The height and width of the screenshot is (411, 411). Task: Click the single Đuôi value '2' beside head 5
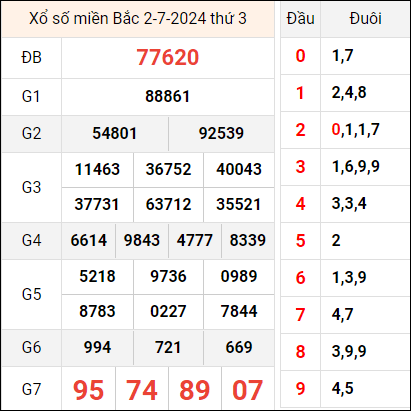click(x=336, y=241)
